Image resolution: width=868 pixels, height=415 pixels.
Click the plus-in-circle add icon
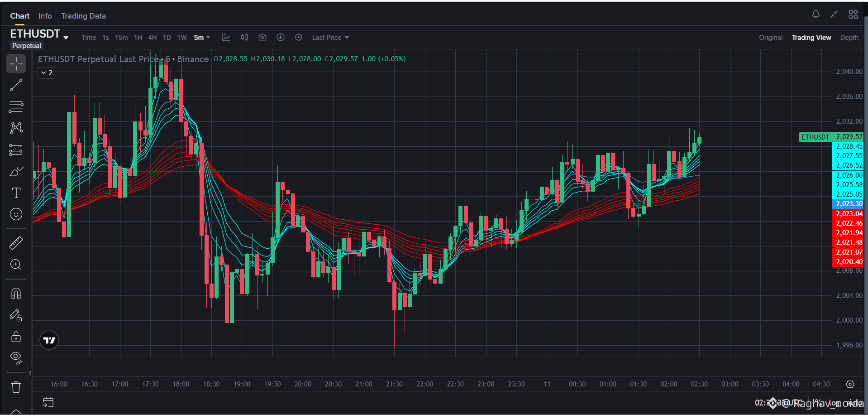(x=281, y=38)
